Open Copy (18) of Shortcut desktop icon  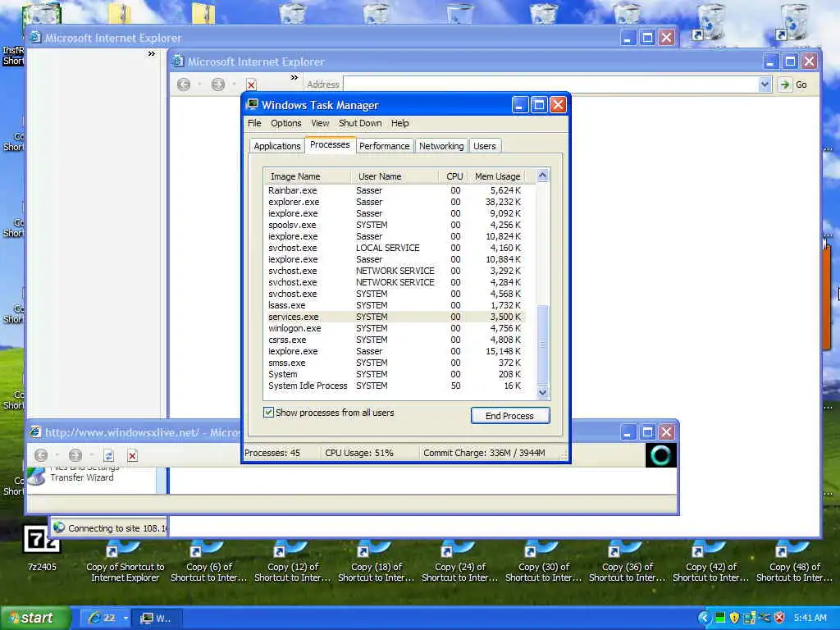376,561
